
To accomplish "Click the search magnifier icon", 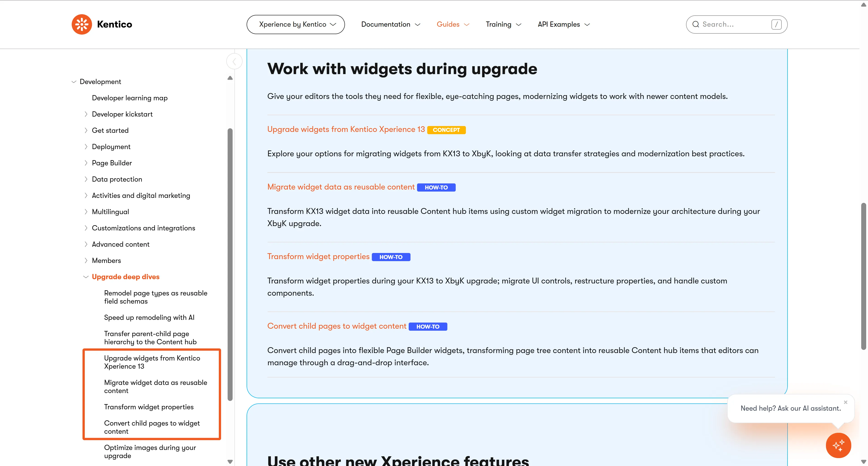I will coord(696,24).
